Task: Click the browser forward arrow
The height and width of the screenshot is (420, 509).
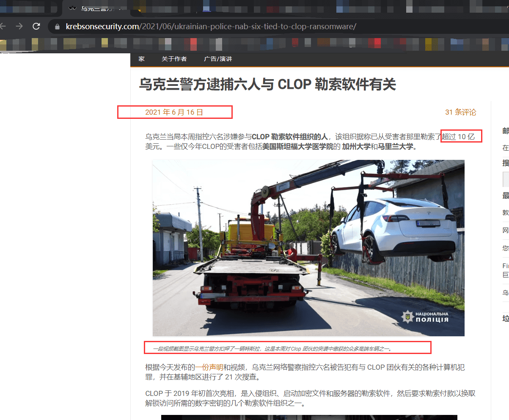Action: point(19,26)
